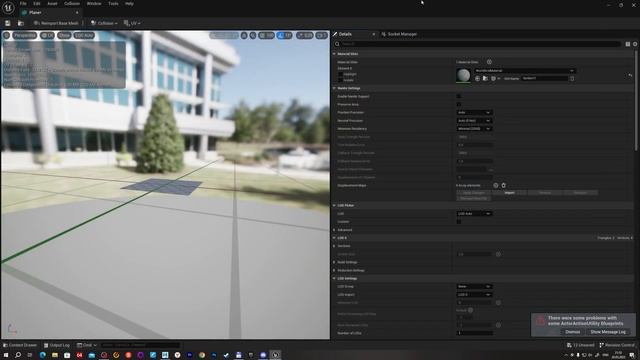Click the Slot Name input field
Screen dimensions: 640x360
pyautogui.click(x=544, y=78)
